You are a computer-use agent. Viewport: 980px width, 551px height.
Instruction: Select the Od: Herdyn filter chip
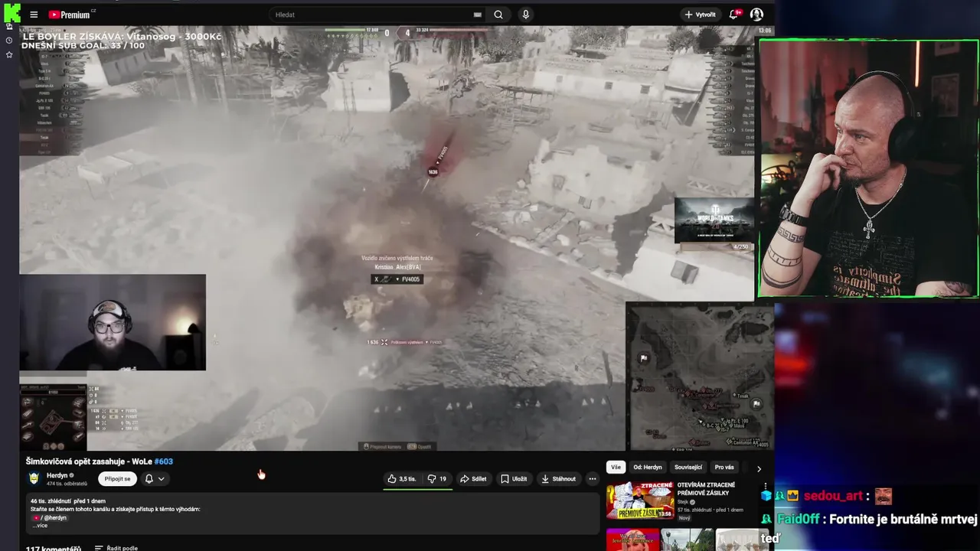click(x=648, y=467)
